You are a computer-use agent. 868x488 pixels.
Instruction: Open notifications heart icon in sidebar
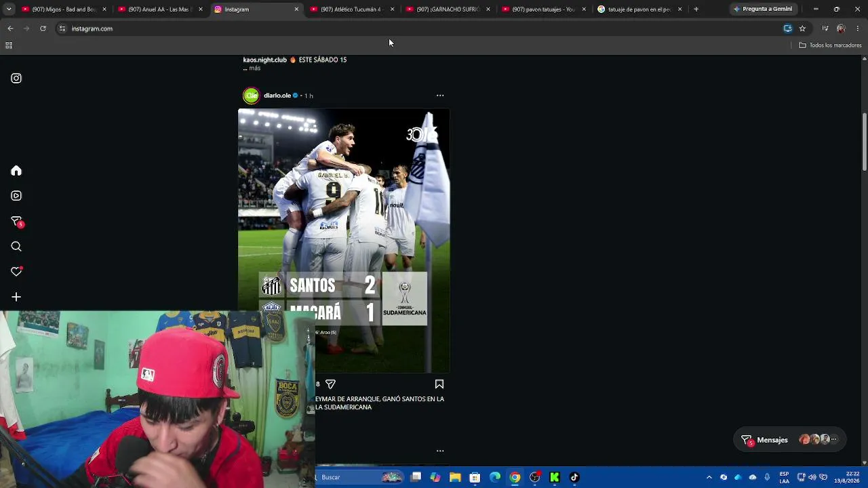pyautogui.click(x=16, y=272)
